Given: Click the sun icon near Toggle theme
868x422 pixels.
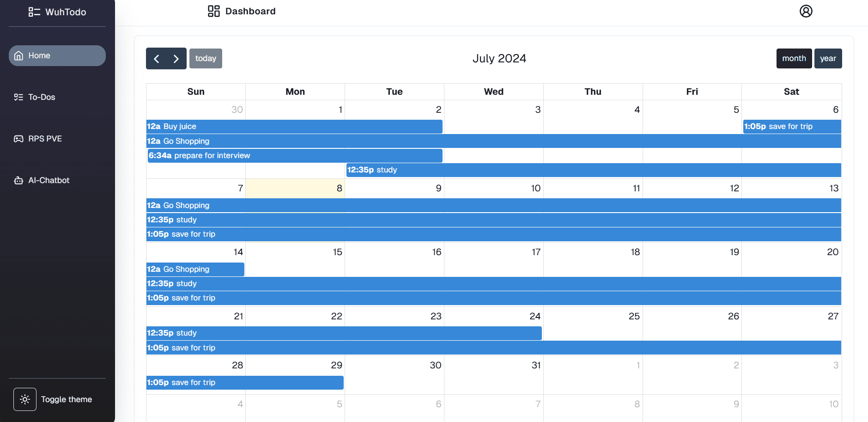Looking at the screenshot, I should [24, 399].
